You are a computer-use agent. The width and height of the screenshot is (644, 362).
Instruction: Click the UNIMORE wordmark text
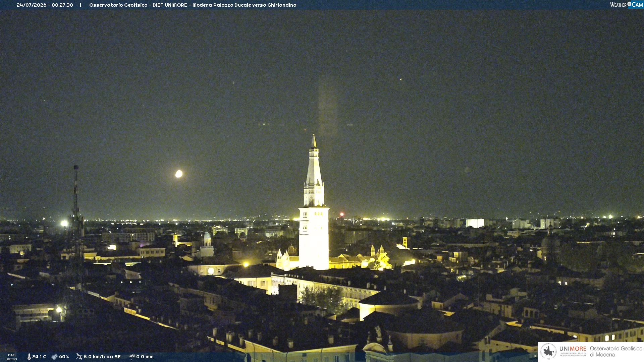[573, 349]
